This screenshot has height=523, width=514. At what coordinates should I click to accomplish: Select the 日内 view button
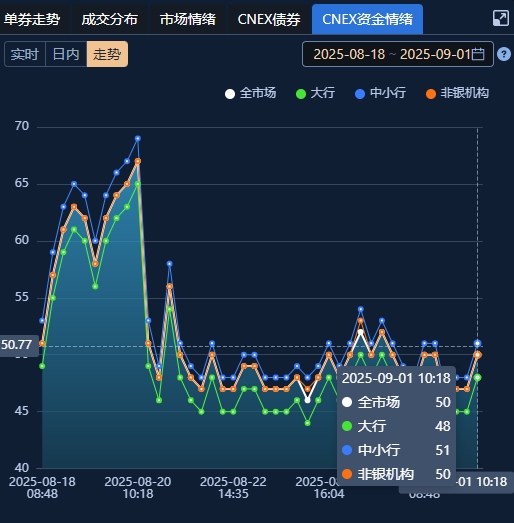[66, 54]
